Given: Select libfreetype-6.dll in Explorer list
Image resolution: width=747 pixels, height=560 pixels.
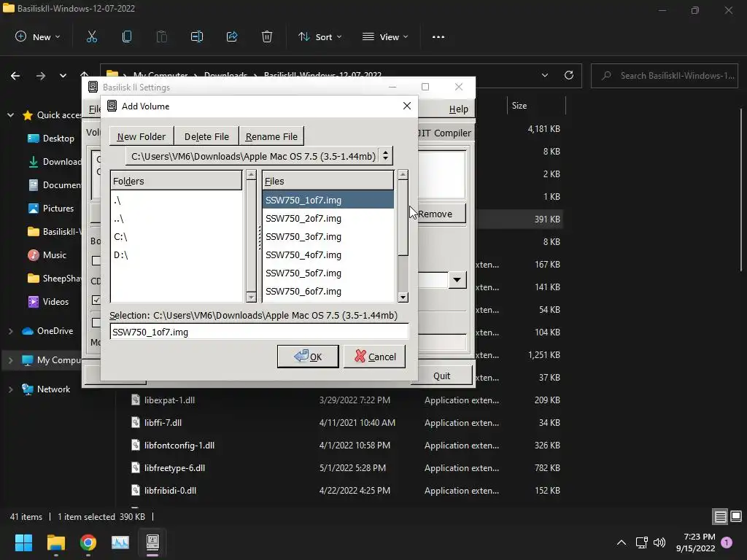Looking at the screenshot, I should 174,467.
